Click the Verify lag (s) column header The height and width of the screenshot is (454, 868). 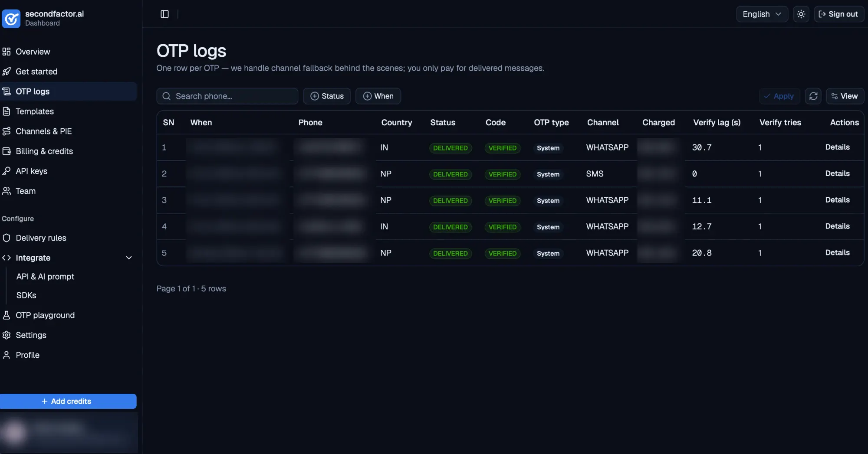click(717, 123)
